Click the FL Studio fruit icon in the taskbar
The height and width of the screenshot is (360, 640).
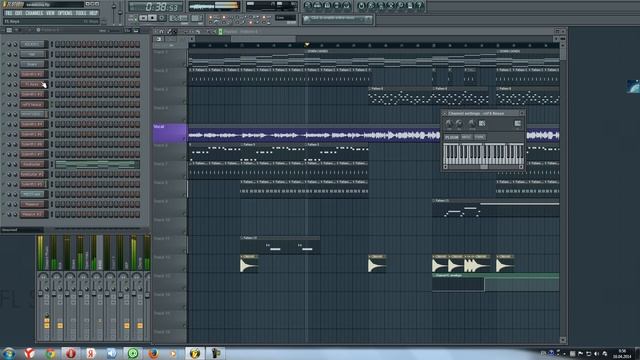click(195, 353)
